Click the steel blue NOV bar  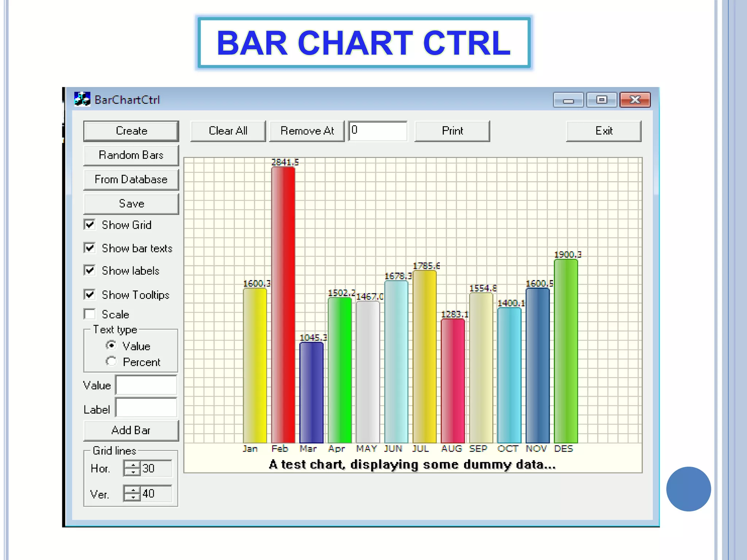[x=538, y=365]
